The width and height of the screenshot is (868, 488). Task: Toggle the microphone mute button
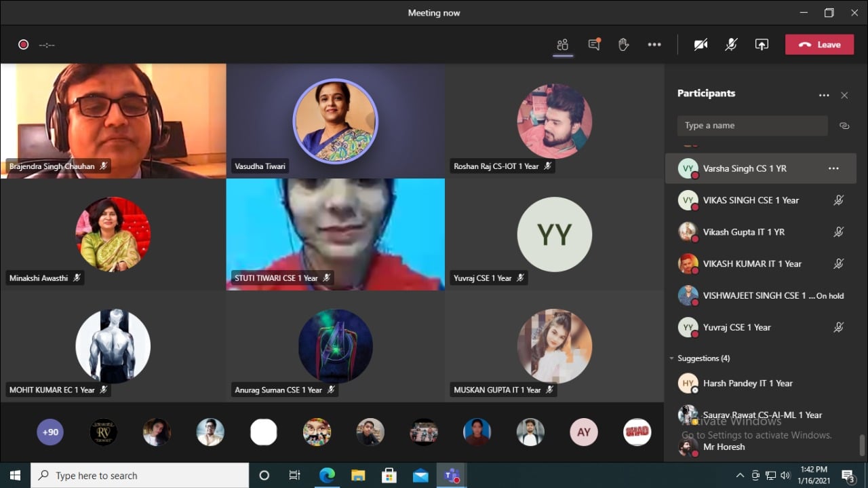731,45
